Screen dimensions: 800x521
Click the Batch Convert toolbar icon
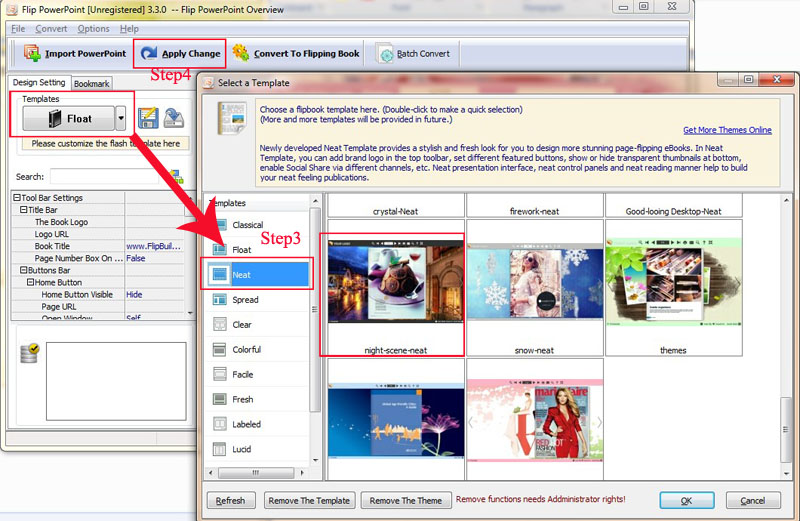tap(384, 54)
